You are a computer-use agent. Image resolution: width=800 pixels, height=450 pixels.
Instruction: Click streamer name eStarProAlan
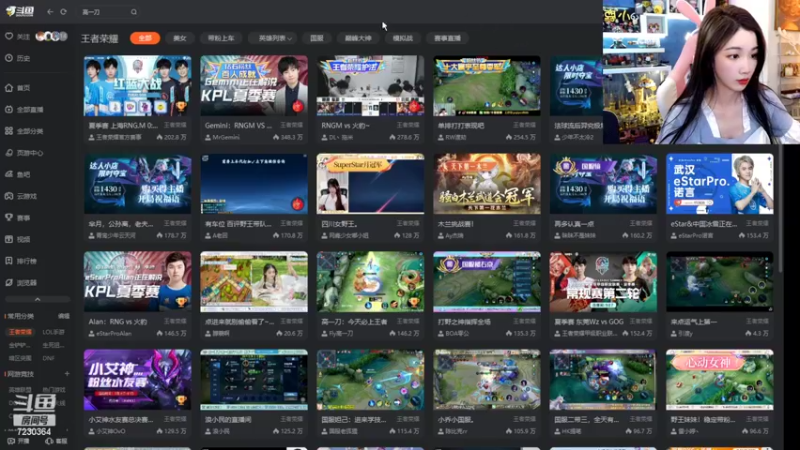click(x=113, y=334)
